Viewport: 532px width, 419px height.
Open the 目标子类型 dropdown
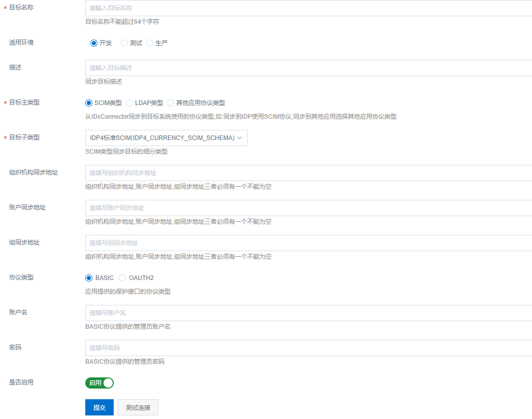coord(161,138)
